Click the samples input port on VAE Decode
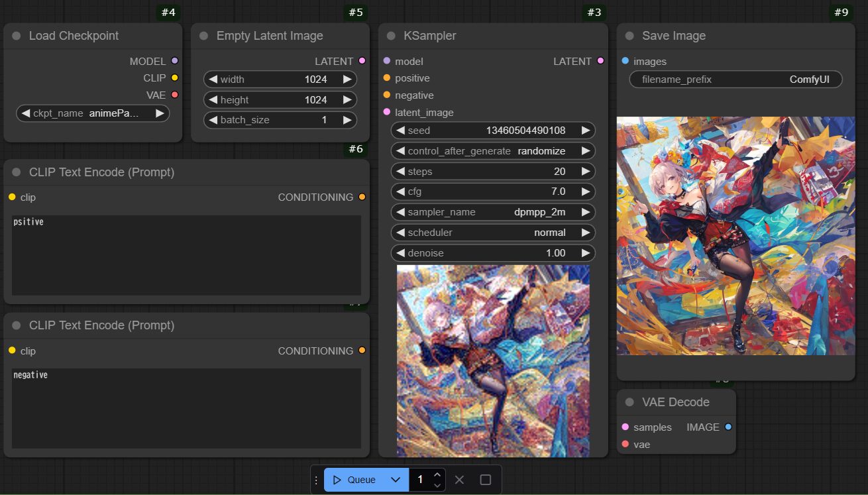Image resolution: width=868 pixels, height=495 pixels. pyautogui.click(x=625, y=427)
